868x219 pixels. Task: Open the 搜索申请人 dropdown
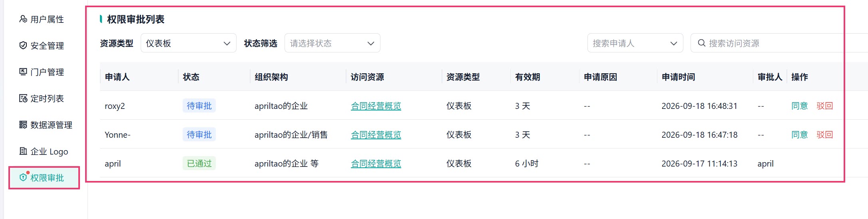tap(635, 43)
